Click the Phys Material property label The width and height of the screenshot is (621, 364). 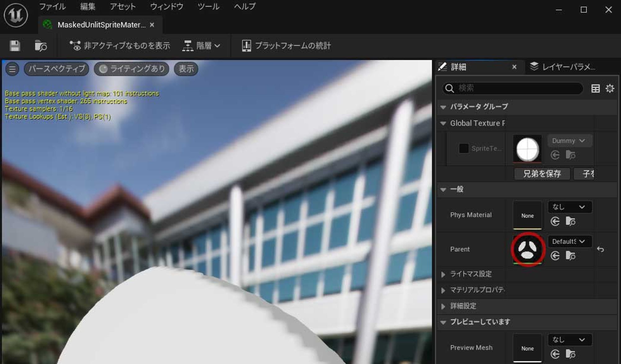(471, 215)
